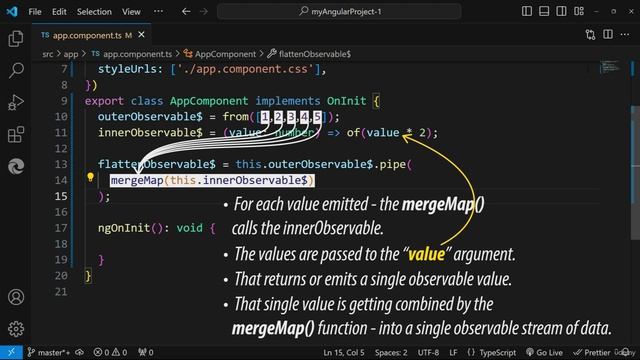Synchronize changes cloud icon in status bar

(80, 352)
